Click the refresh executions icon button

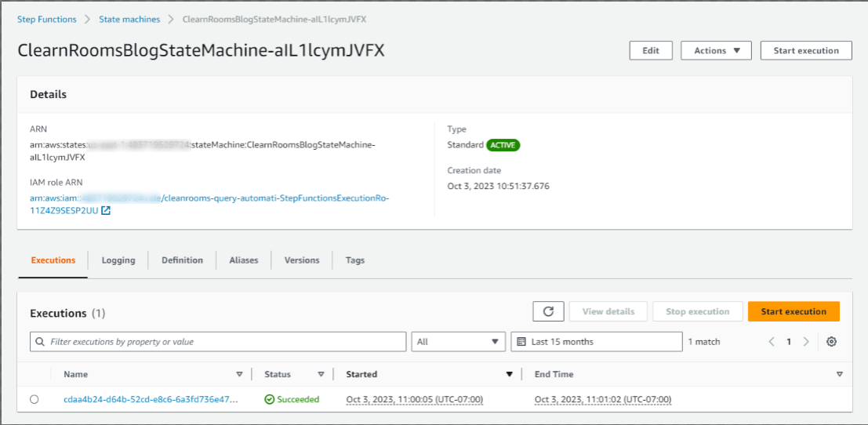548,311
